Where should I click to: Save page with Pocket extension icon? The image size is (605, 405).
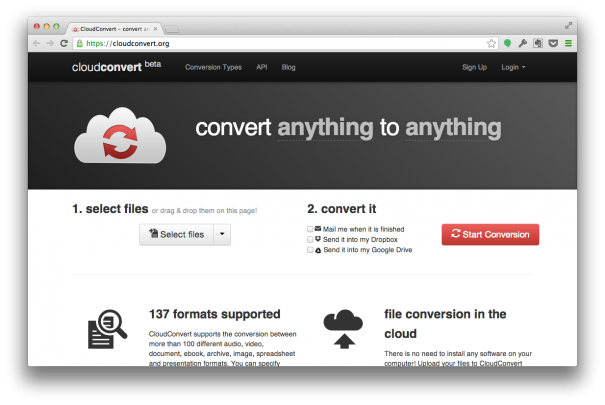pos(553,43)
